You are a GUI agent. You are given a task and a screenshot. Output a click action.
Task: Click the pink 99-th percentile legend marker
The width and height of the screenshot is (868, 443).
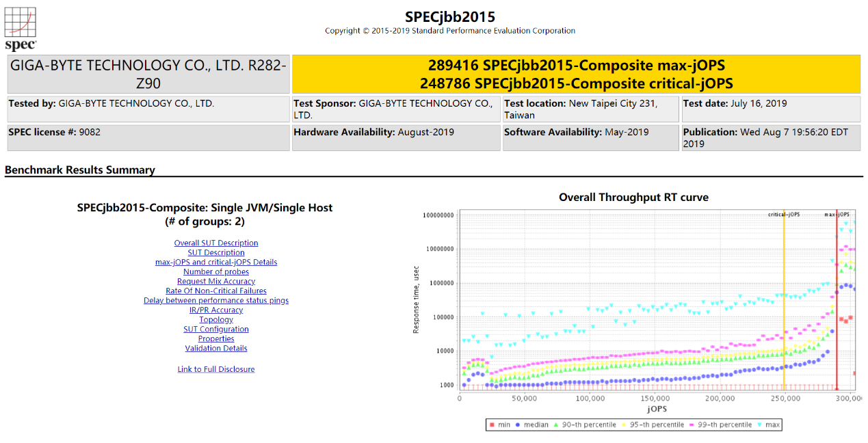pyautogui.click(x=692, y=425)
